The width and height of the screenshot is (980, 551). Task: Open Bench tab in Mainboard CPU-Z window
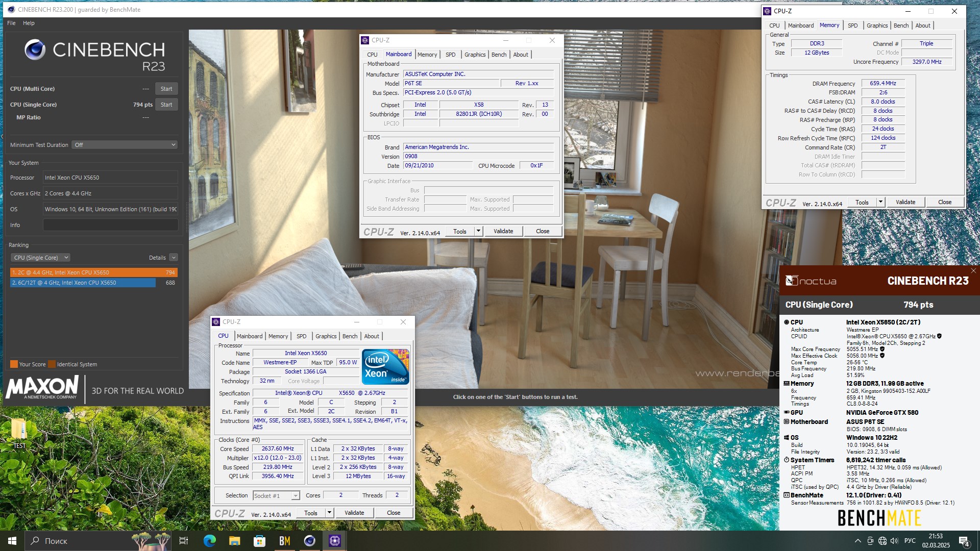point(499,55)
